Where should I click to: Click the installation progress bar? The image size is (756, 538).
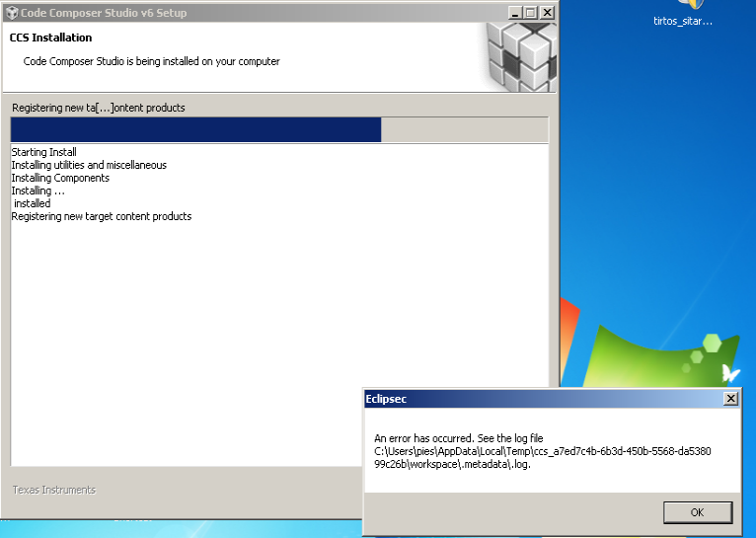click(279, 129)
